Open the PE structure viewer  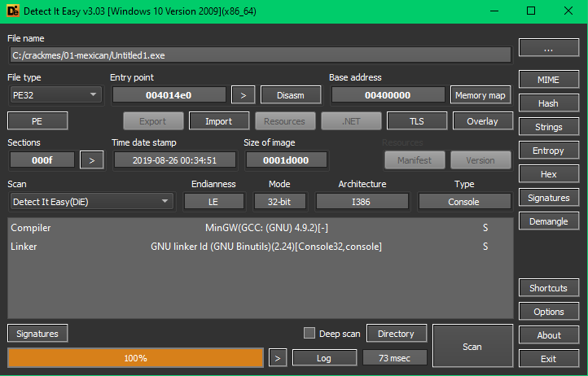[37, 120]
